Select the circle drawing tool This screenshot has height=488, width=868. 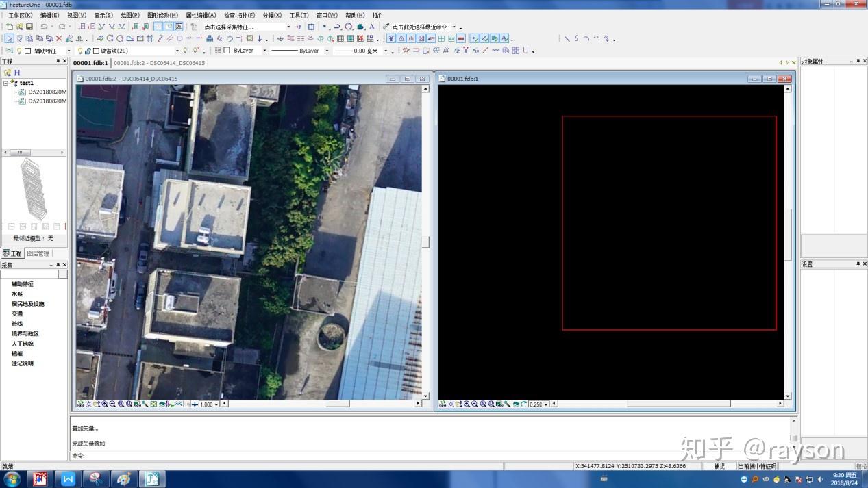(349, 27)
